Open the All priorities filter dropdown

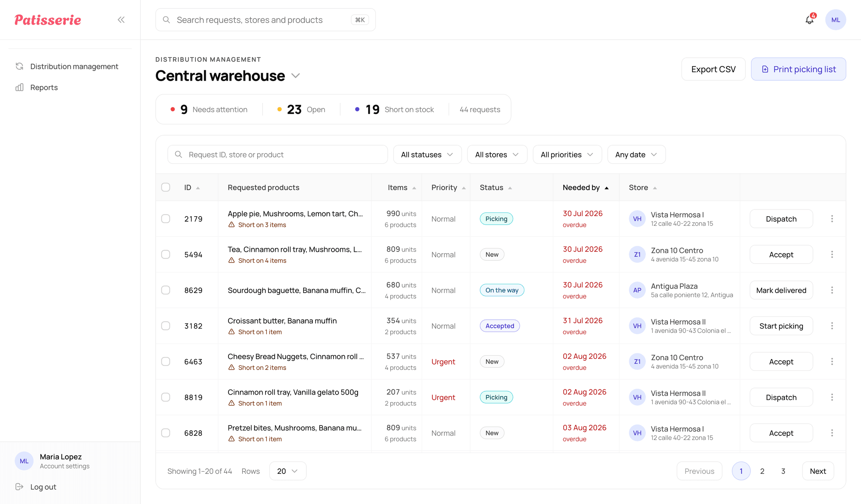point(567,154)
